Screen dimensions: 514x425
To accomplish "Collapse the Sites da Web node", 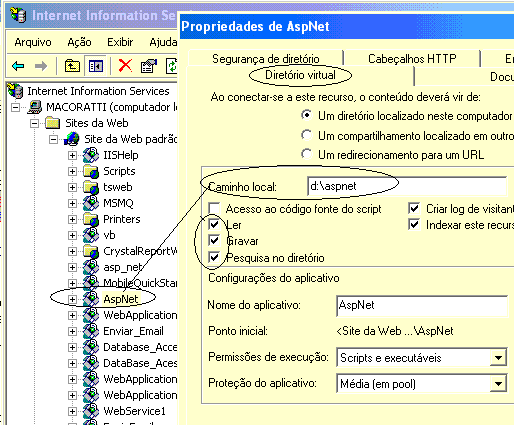I will [x=34, y=123].
